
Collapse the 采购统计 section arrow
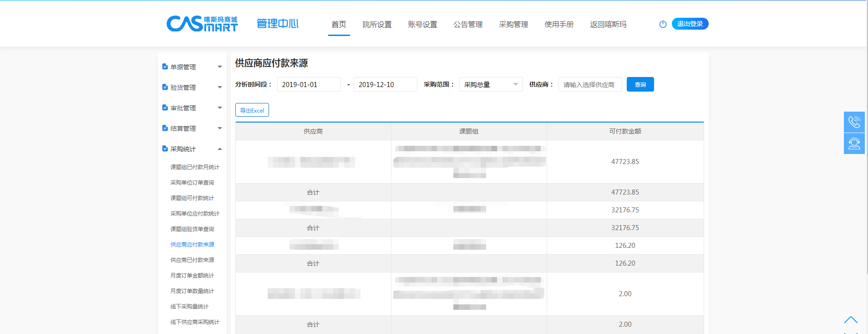[220, 149]
